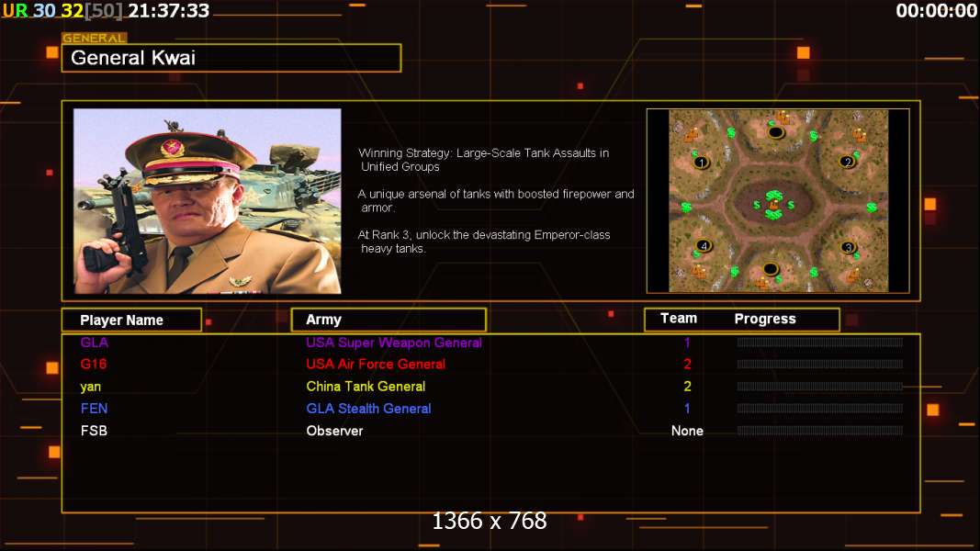The height and width of the screenshot is (551, 980).
Task: Click FSB observer's progress bar
Action: (820, 431)
